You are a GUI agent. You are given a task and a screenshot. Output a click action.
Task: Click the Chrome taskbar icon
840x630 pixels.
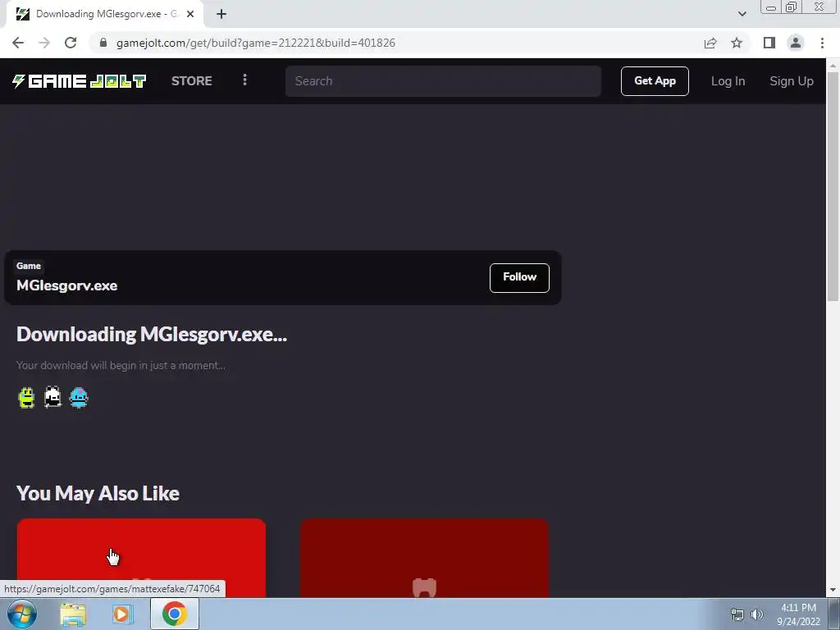pyautogui.click(x=174, y=614)
